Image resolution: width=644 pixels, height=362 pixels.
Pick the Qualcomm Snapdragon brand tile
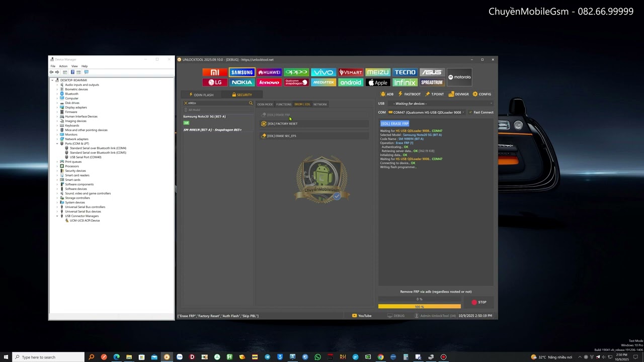[x=296, y=82]
